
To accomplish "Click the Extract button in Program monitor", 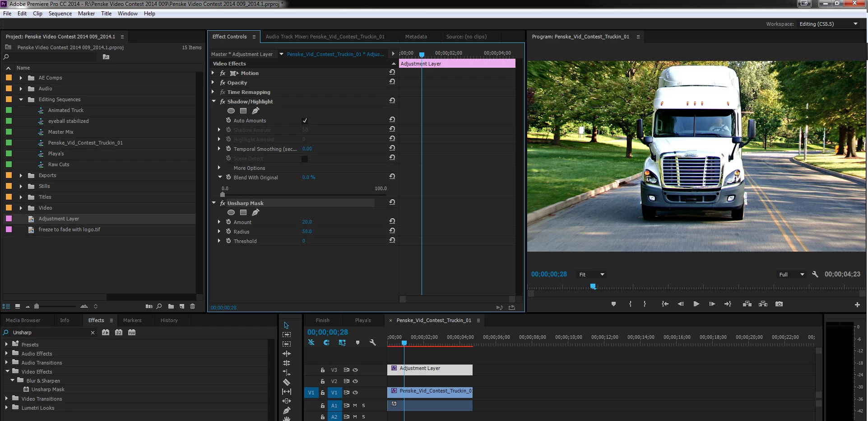I will [x=763, y=304].
